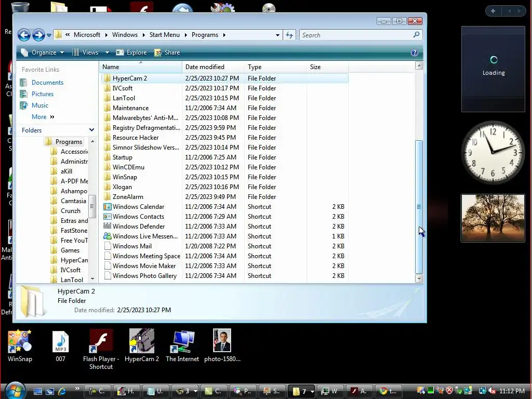
Task: Select the Windows Contacts shortcut icon
Action: click(107, 217)
